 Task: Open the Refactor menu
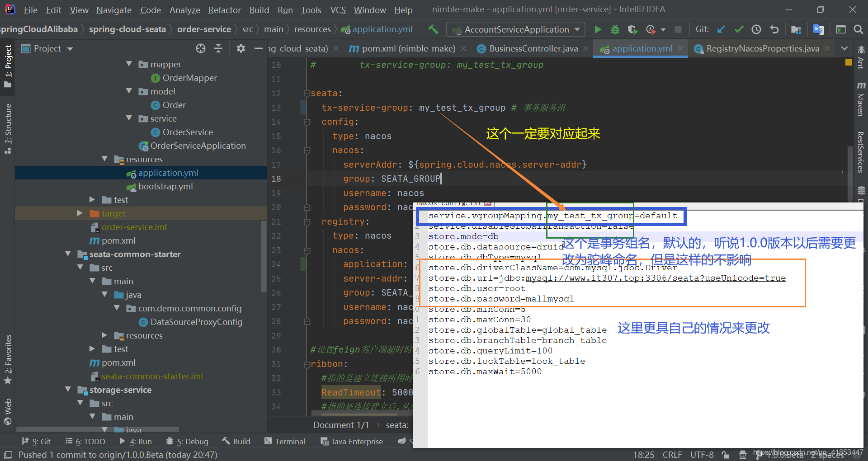224,10
